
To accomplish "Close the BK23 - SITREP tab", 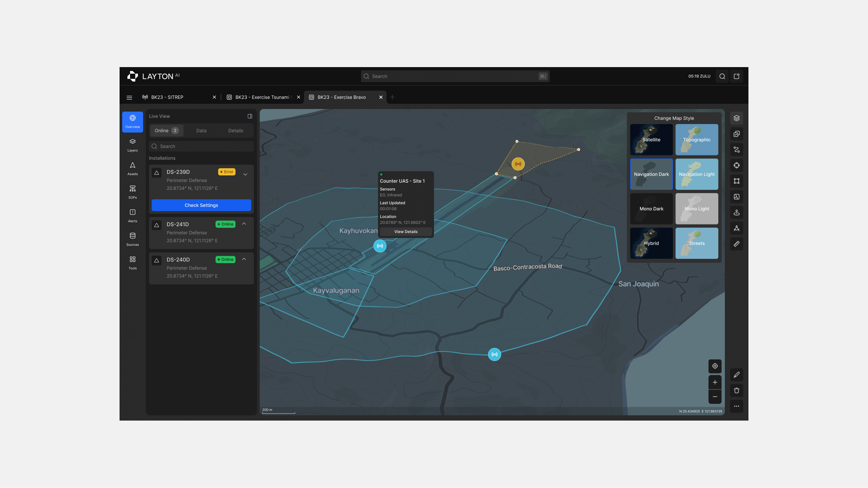I will tap(214, 97).
